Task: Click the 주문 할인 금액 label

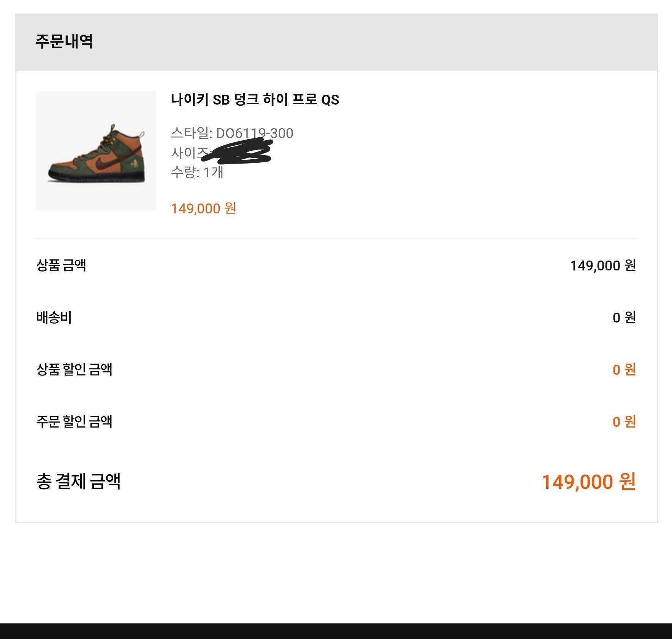Action: [74, 421]
